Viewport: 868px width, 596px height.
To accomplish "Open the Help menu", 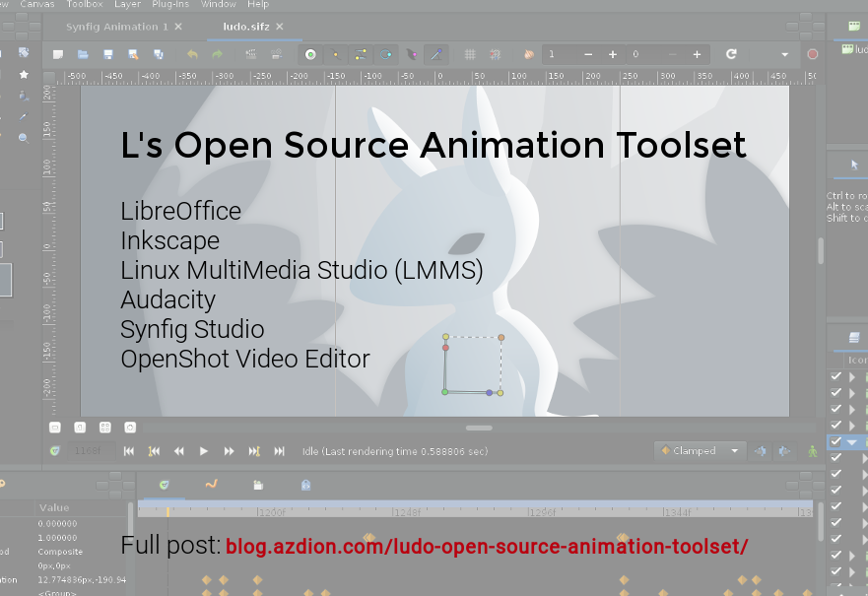I will coord(258,4).
